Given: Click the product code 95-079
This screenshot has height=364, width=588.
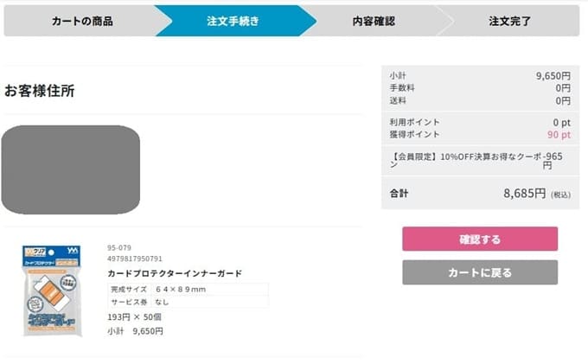Looking at the screenshot, I should tap(119, 247).
